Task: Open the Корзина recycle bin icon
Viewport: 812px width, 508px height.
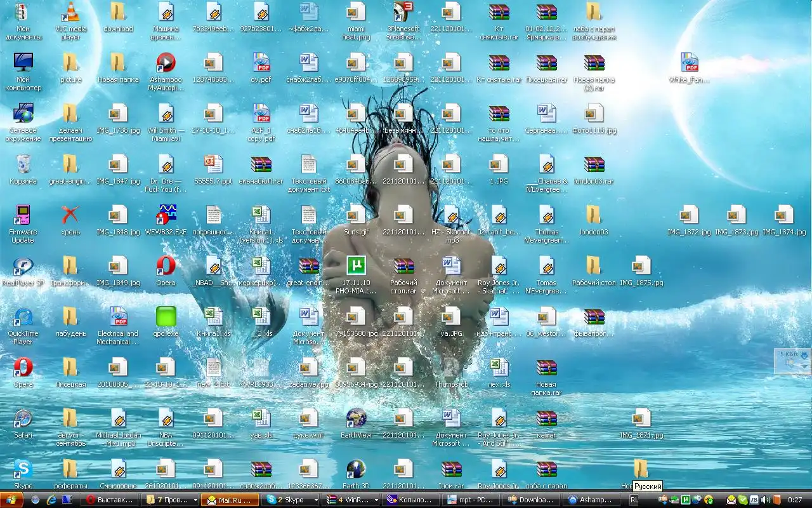Action: click(23, 164)
